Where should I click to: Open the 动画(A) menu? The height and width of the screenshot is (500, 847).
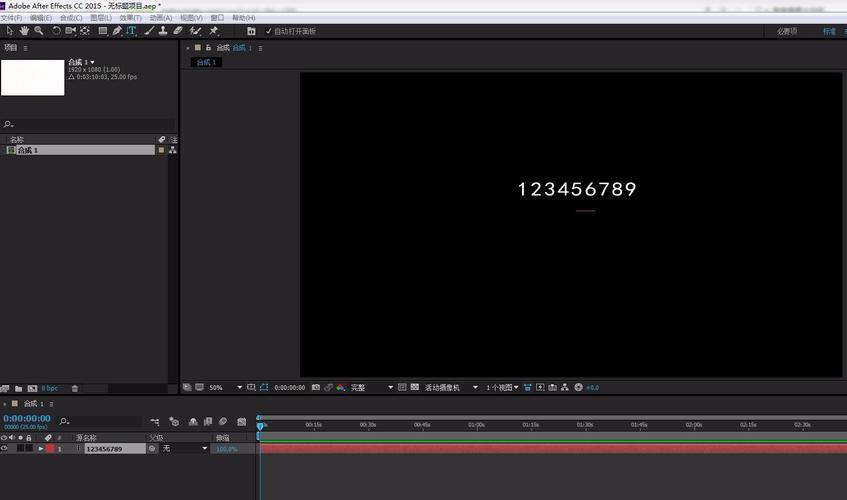coord(161,18)
